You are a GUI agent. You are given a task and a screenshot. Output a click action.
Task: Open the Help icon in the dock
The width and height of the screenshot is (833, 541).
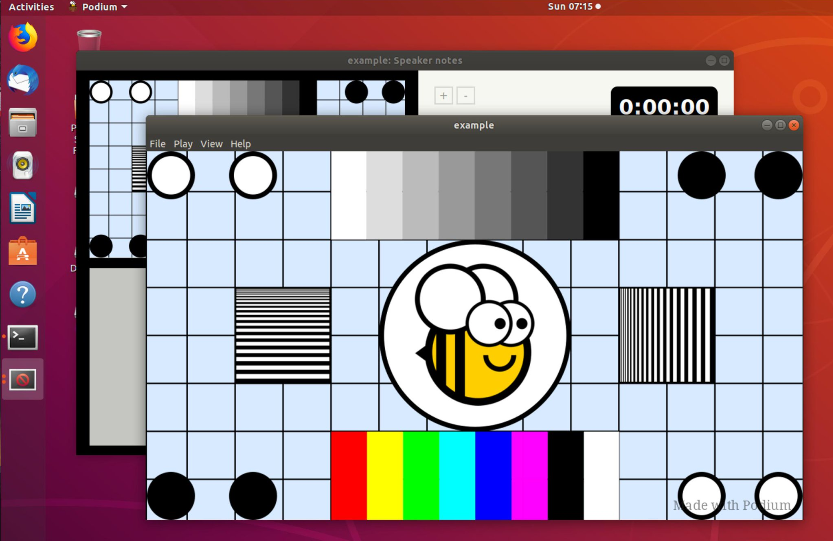[x=23, y=294]
